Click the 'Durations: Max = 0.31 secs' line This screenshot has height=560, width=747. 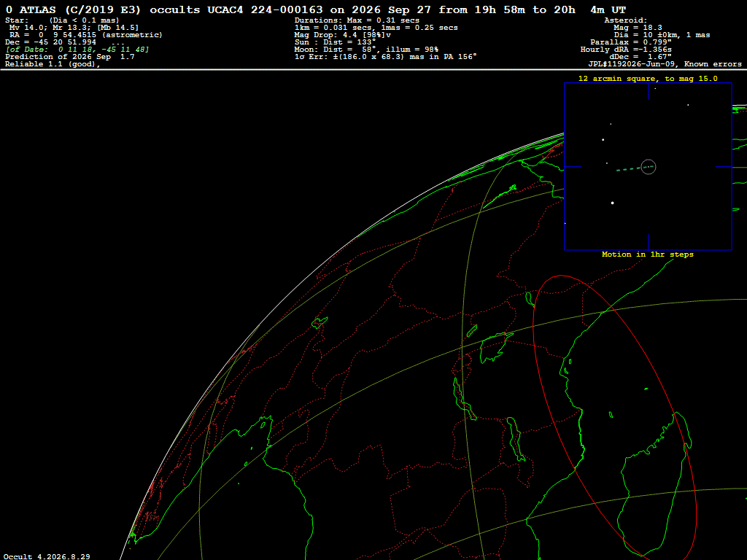coord(357,20)
